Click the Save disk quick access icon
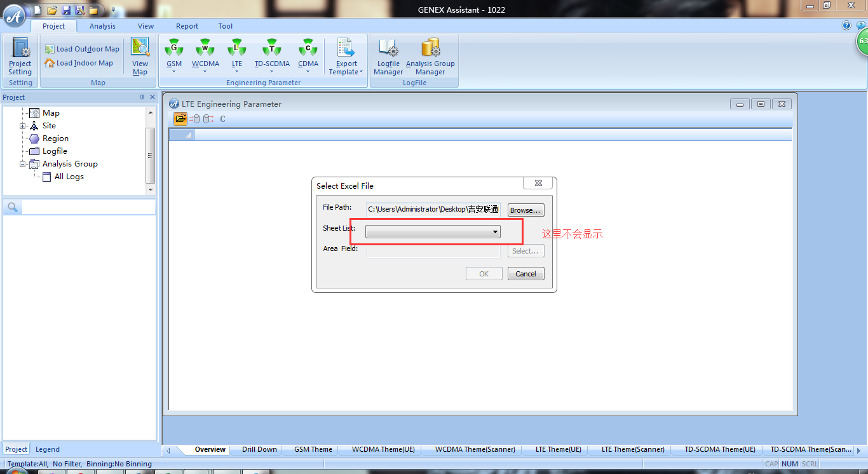The image size is (868, 474). 66,10
